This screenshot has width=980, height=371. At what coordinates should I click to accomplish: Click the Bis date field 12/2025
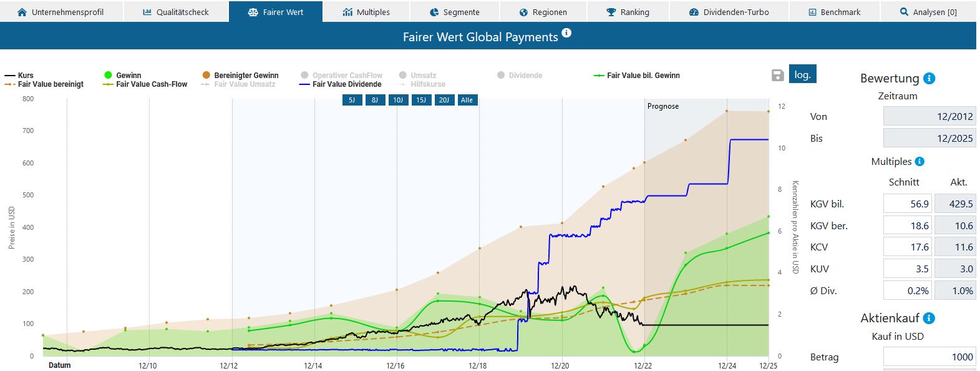(x=929, y=138)
